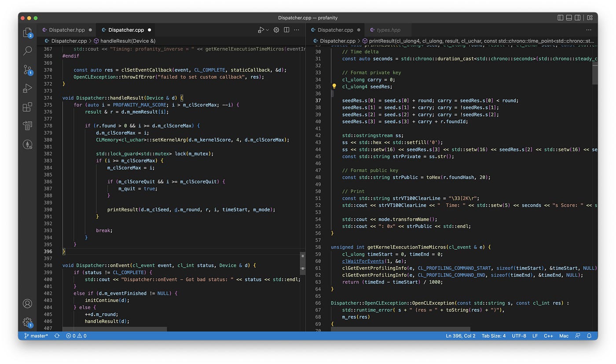Switch to the Dispatcher.hpp tab
The width and height of the screenshot is (616, 364).
[66, 30]
